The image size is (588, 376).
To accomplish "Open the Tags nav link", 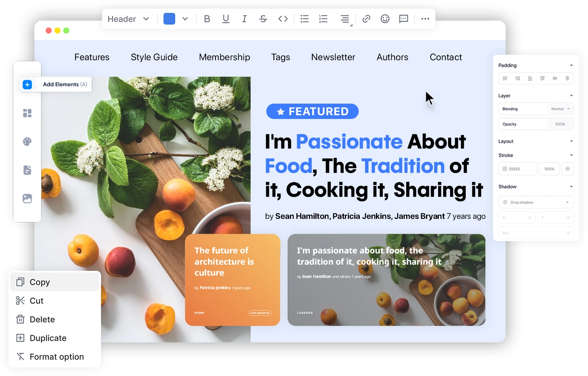I will pyautogui.click(x=281, y=57).
